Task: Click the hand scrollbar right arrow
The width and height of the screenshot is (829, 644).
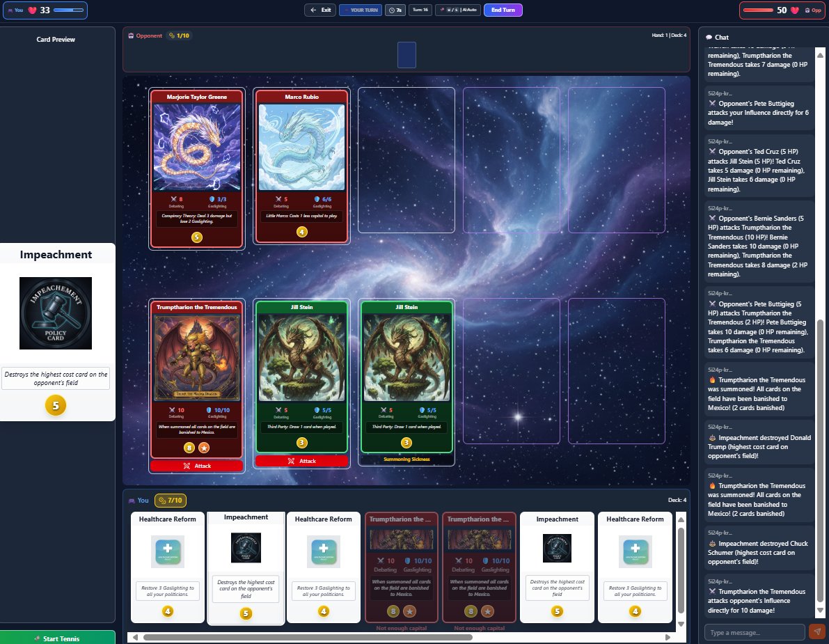Action: 668,637
